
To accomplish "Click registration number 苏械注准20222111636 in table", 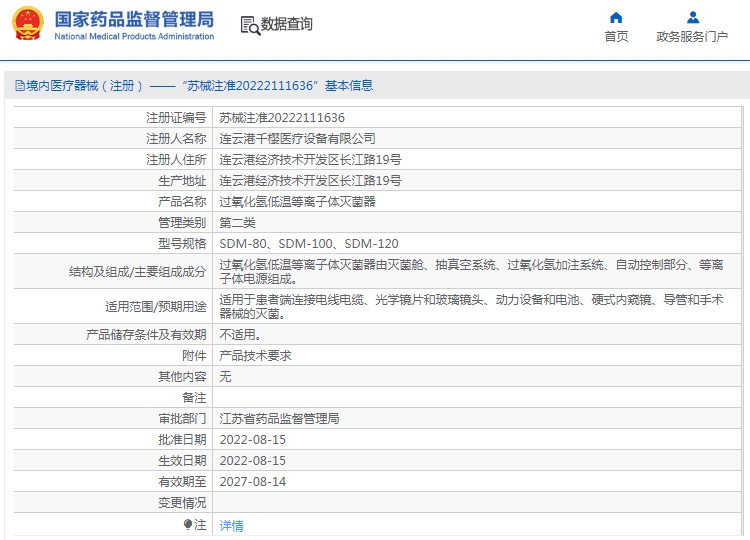I will (282, 118).
